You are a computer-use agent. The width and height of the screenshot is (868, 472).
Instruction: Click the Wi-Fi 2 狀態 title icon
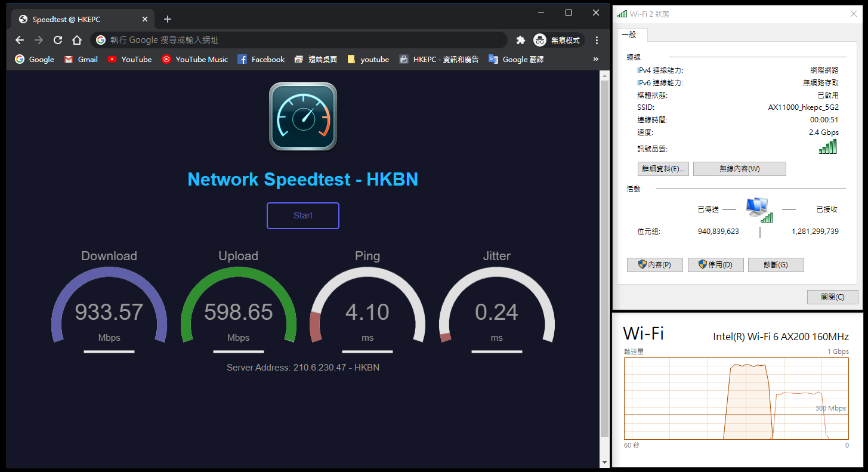tap(622, 14)
